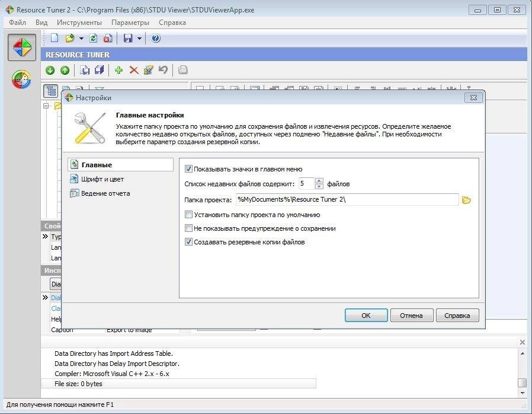532x414 pixels.
Task: Click the red X delete resource icon
Action: coord(134,71)
